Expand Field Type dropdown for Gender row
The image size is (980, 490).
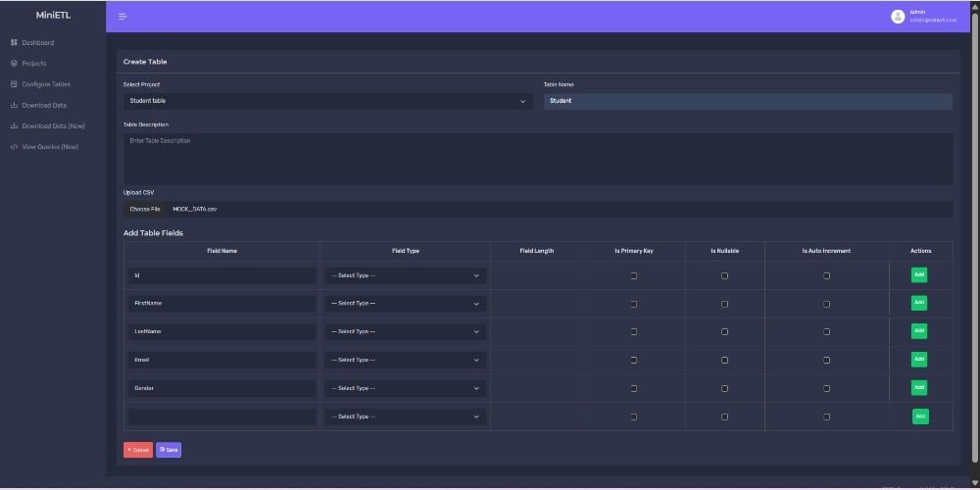(x=405, y=389)
